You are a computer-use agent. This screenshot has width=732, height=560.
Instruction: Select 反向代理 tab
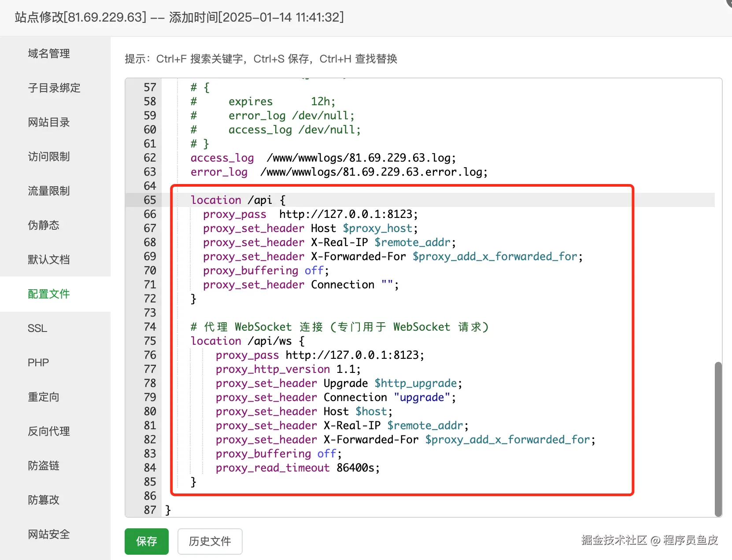(49, 431)
